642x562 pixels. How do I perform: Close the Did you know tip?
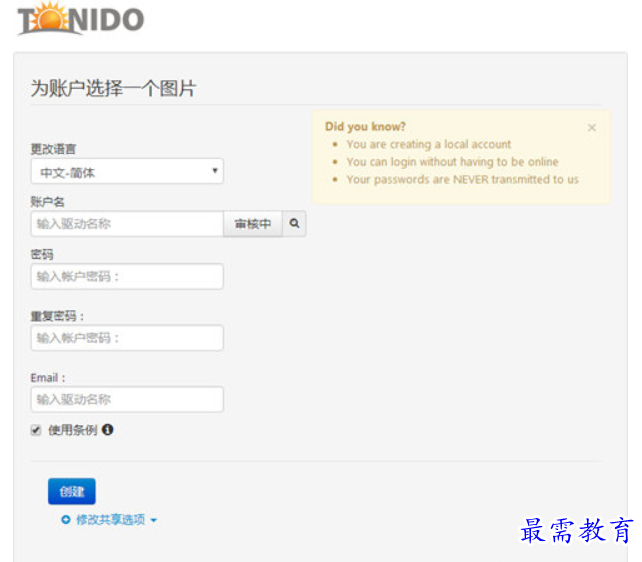tap(591, 128)
